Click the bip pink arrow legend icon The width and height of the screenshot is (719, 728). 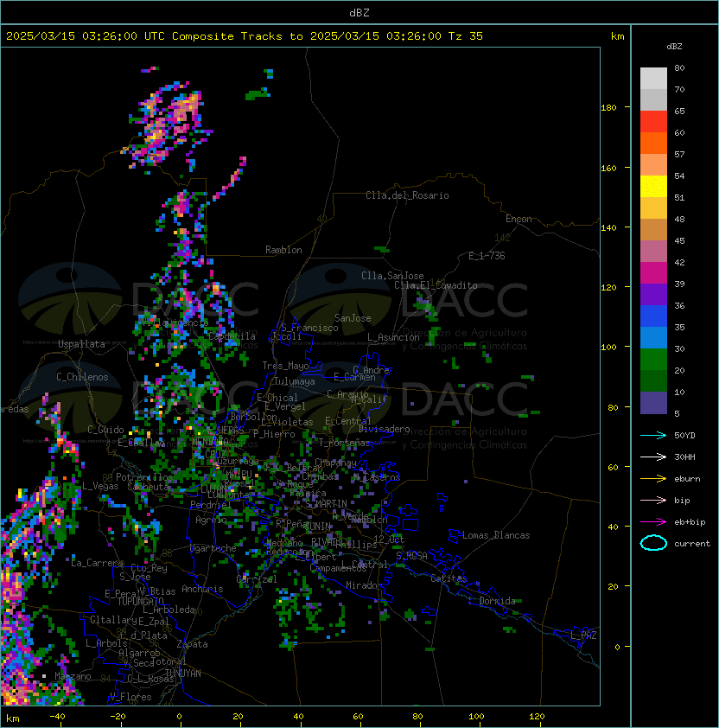point(653,500)
